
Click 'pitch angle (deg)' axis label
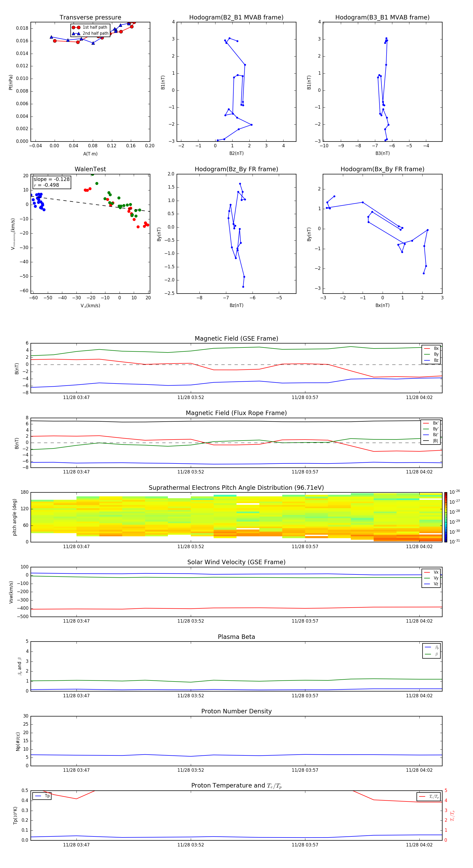point(14,517)
